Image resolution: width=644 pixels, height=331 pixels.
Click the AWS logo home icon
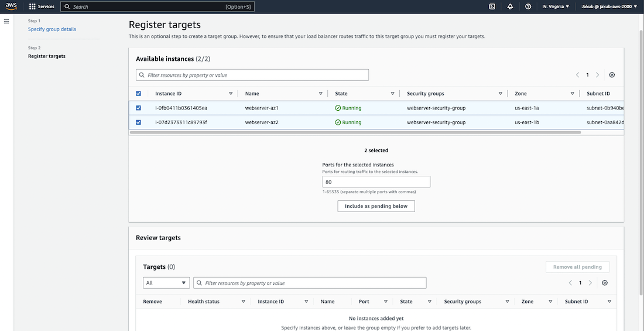[11, 6]
